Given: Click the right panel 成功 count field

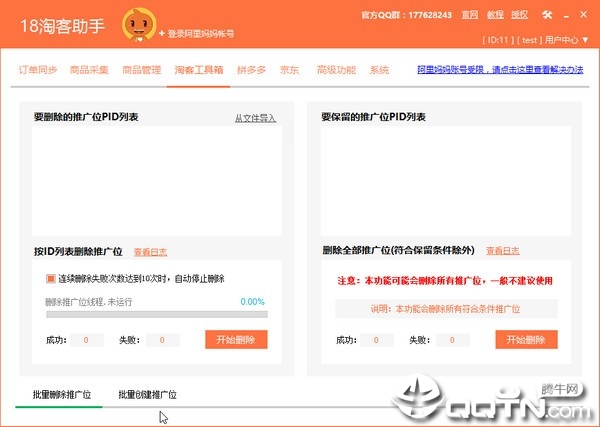Looking at the screenshot, I should tap(377, 340).
